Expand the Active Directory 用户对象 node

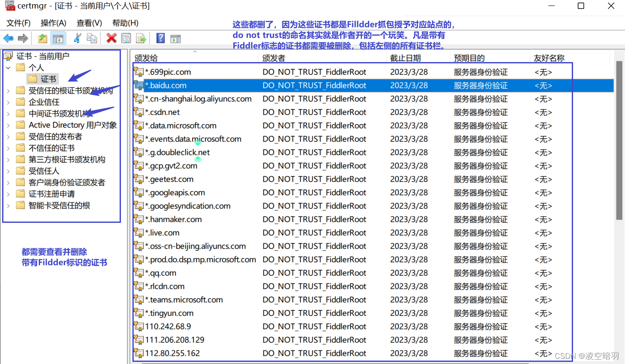[x=8, y=125]
